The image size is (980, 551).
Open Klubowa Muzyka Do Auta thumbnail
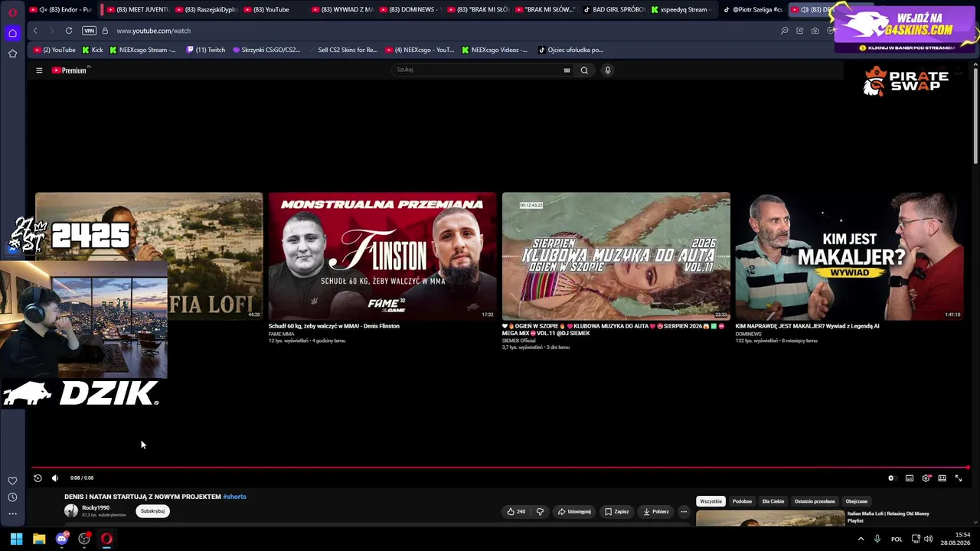(616, 256)
